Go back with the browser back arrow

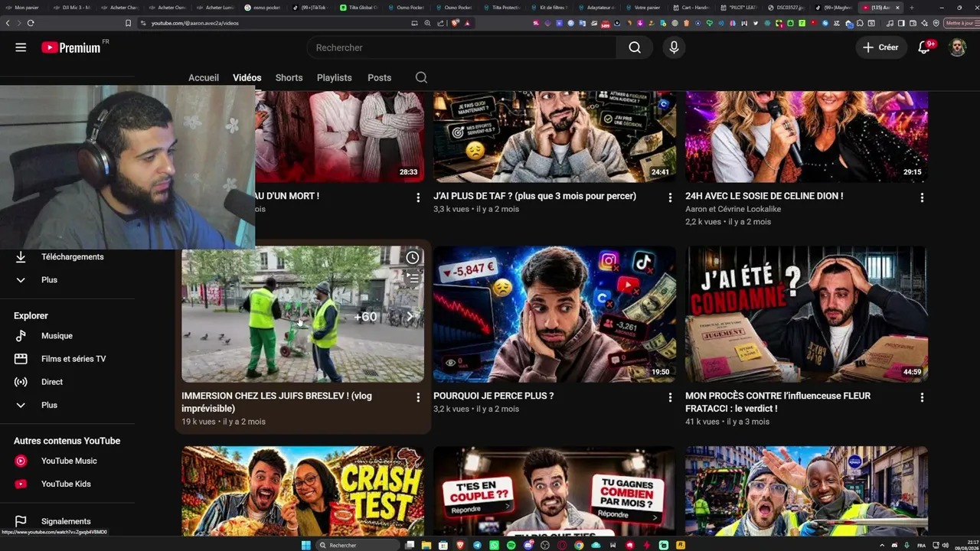pyautogui.click(x=8, y=23)
